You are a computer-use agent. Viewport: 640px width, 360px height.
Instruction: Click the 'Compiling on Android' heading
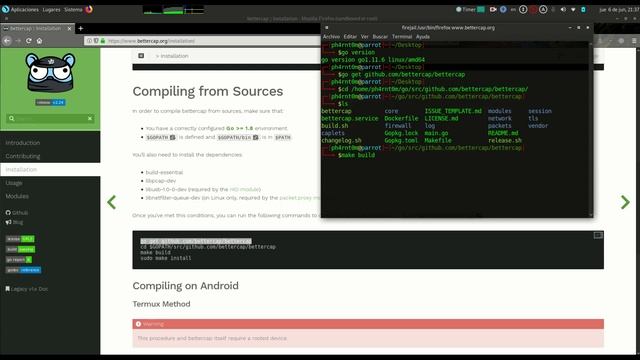pos(185,286)
